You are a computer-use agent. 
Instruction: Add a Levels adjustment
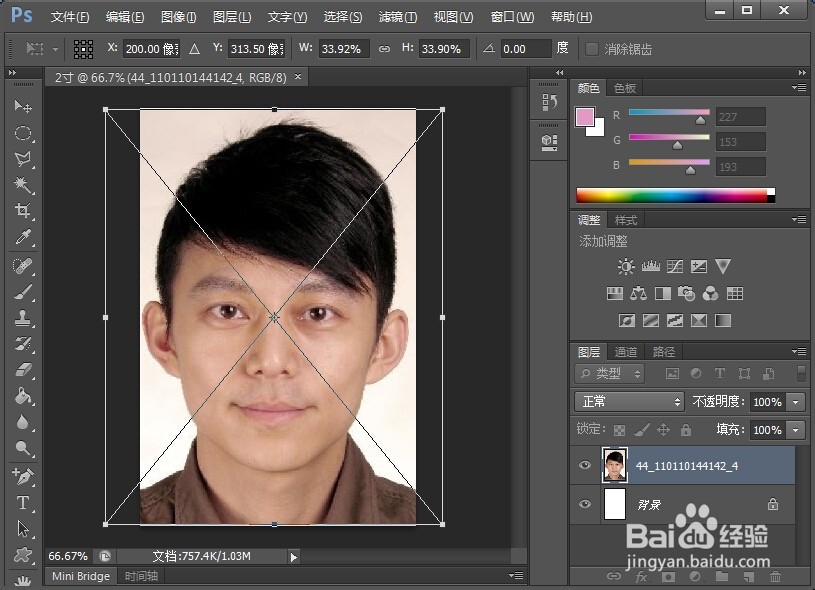pos(651,267)
